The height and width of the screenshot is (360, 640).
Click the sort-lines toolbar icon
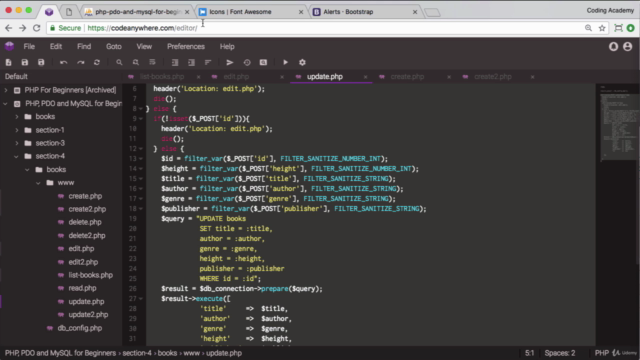[208, 62]
